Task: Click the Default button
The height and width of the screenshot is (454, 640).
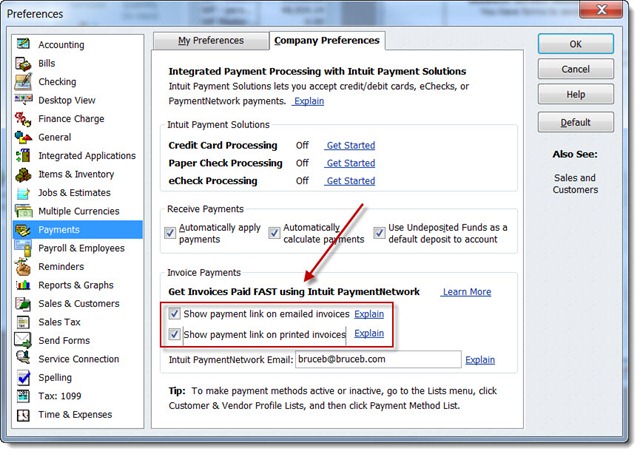Action: pyautogui.click(x=576, y=122)
